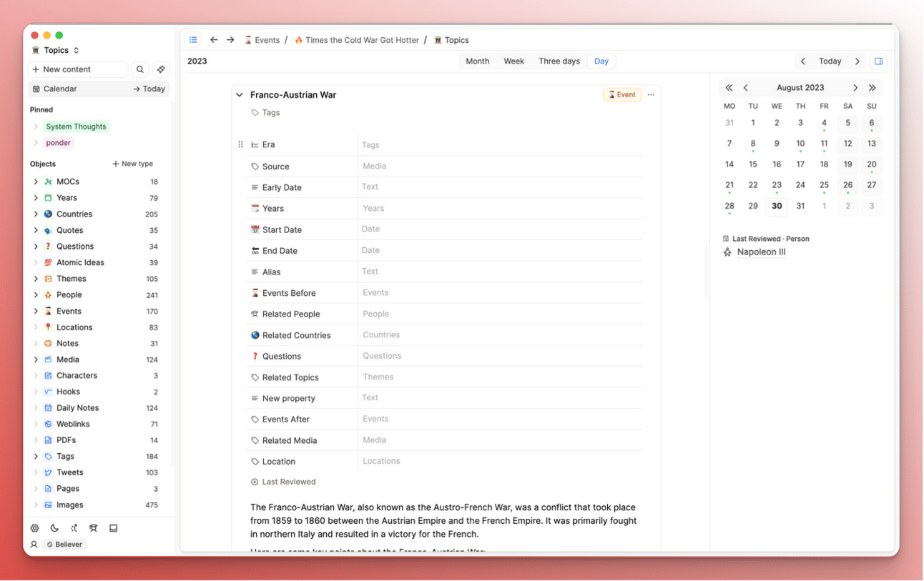Open Events breadcrumb link

(262, 40)
